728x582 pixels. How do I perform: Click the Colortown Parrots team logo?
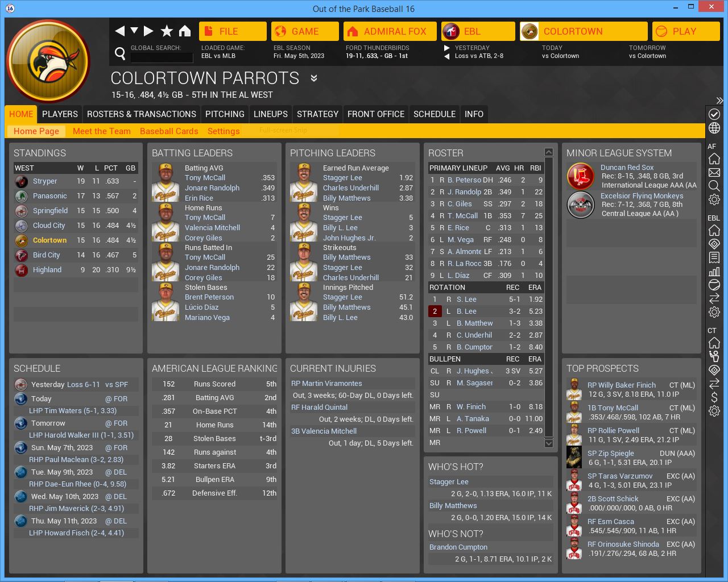tap(48, 61)
